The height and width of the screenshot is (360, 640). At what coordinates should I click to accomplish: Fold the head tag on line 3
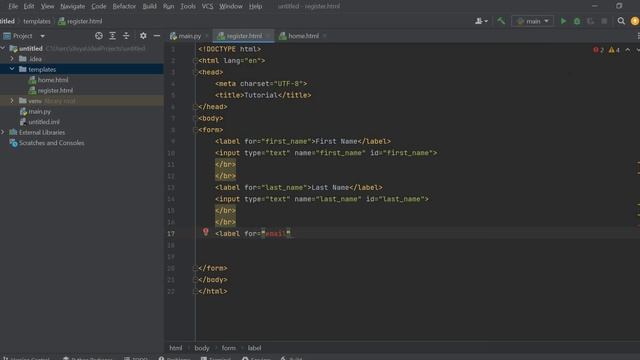195,72
